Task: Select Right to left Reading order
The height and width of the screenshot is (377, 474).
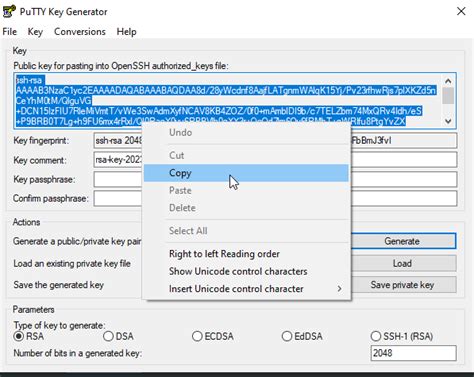Action: (x=246, y=254)
